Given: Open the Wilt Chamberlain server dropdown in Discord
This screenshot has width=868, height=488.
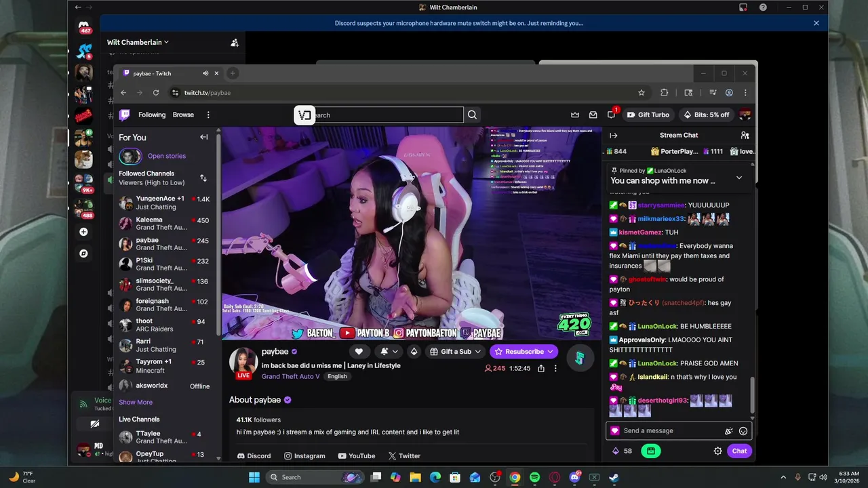Looking at the screenshot, I should tap(138, 42).
